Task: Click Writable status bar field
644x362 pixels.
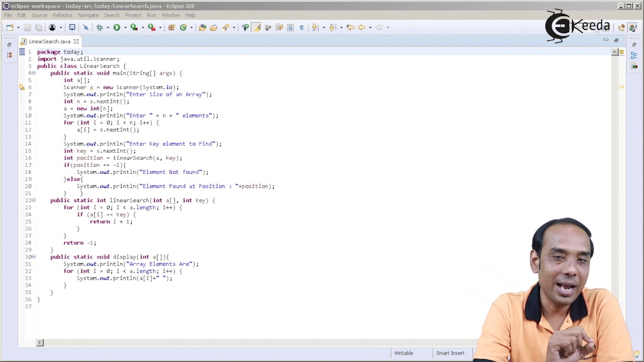Action: point(404,353)
